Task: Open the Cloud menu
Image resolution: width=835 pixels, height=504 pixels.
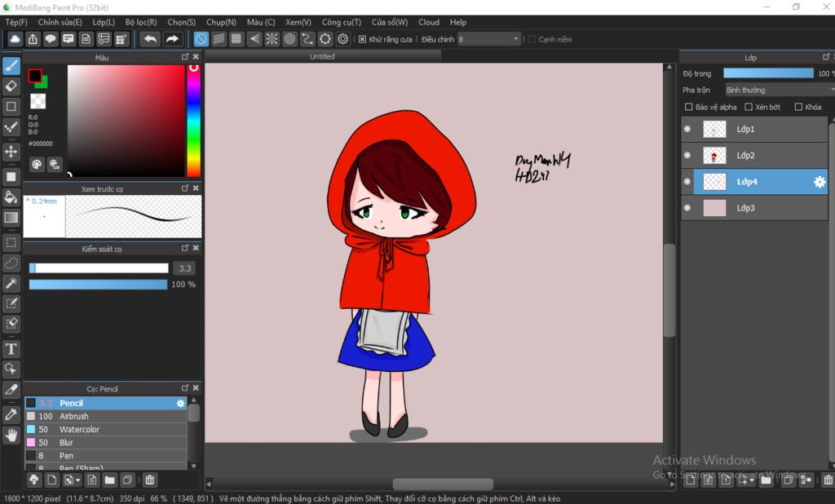Action: pyautogui.click(x=429, y=22)
